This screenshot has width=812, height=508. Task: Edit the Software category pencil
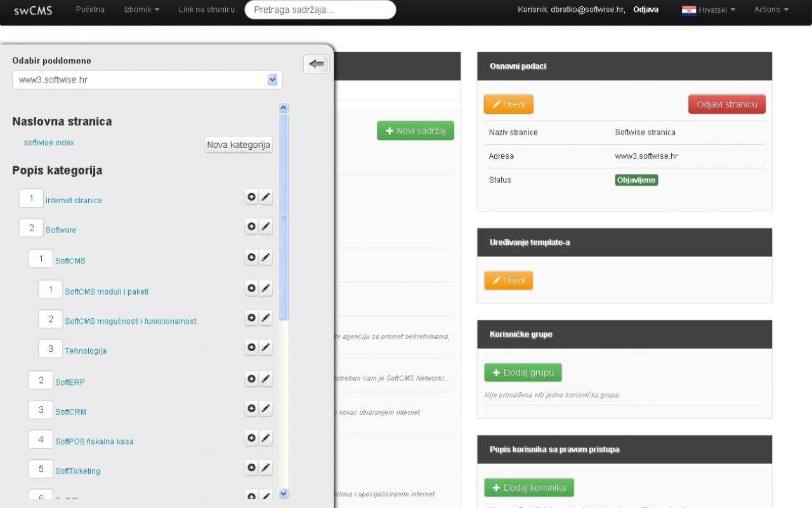click(x=266, y=226)
